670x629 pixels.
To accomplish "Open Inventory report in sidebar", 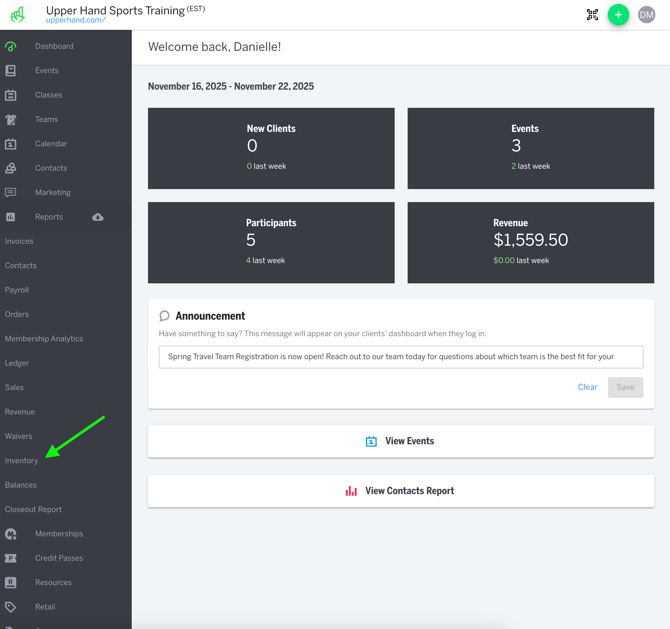I will click(22, 461).
